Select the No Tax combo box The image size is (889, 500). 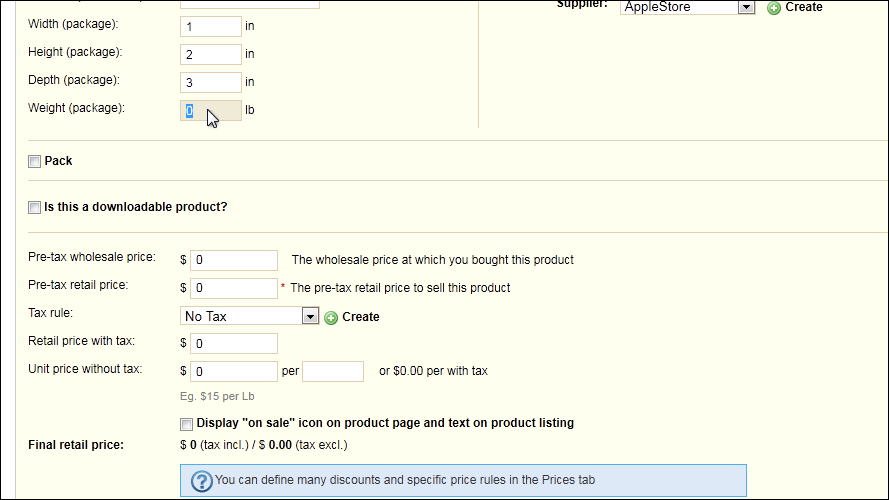pyautogui.click(x=249, y=316)
